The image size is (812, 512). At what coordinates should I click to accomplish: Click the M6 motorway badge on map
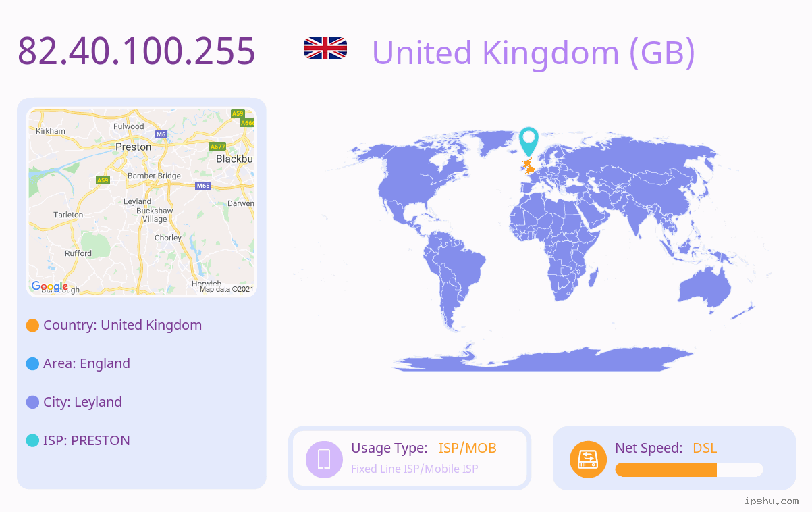(161, 134)
